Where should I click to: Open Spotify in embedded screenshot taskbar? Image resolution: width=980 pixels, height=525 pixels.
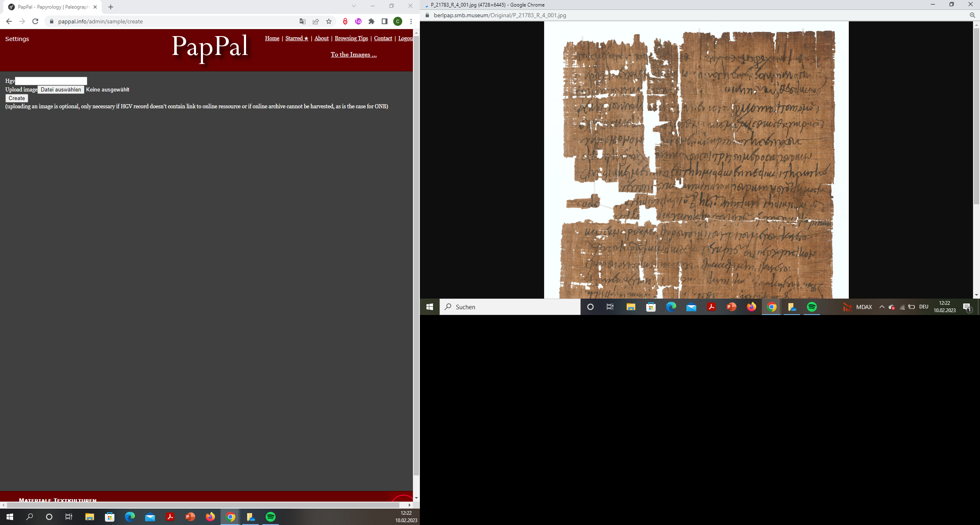812,307
